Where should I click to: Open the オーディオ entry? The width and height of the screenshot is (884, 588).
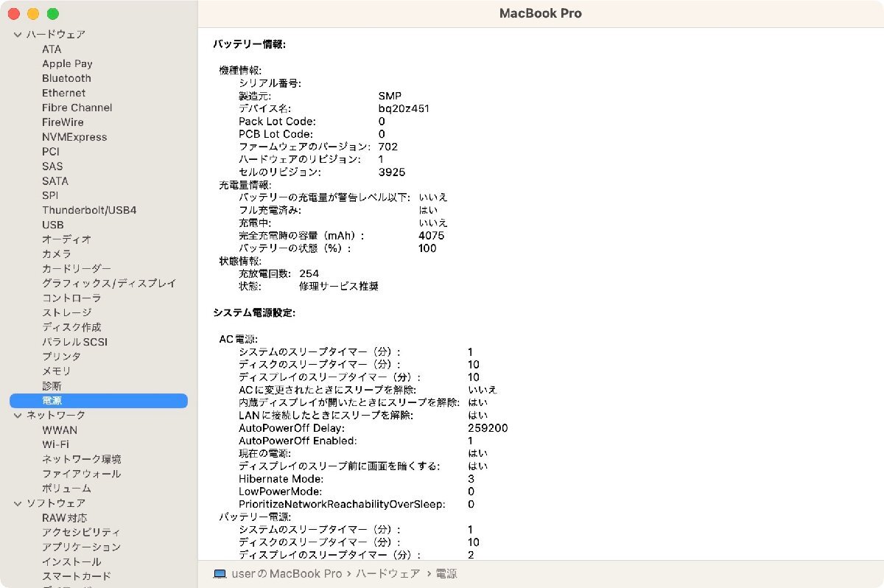pos(66,239)
